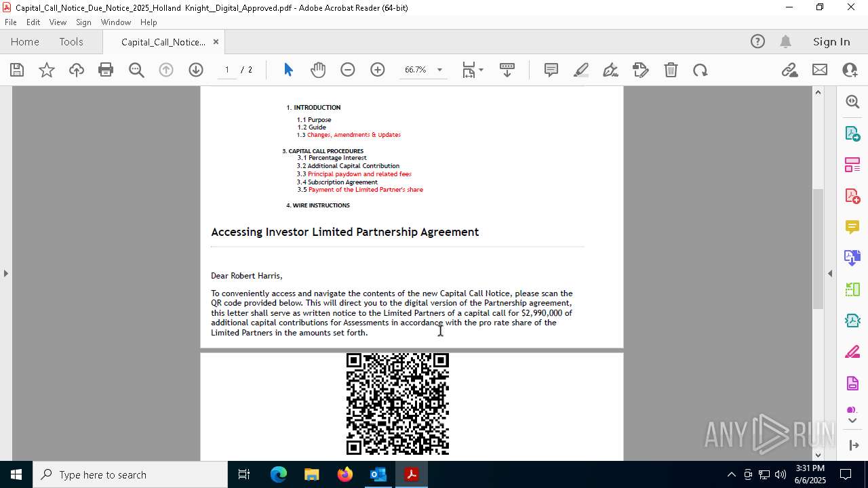Share the file with others
The height and width of the screenshot is (488, 868).
pyautogui.click(x=850, y=70)
